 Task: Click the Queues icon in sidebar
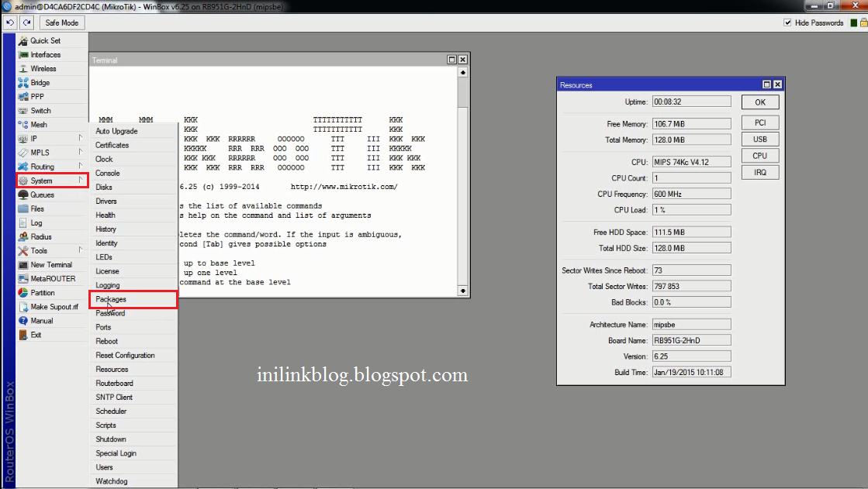point(22,195)
